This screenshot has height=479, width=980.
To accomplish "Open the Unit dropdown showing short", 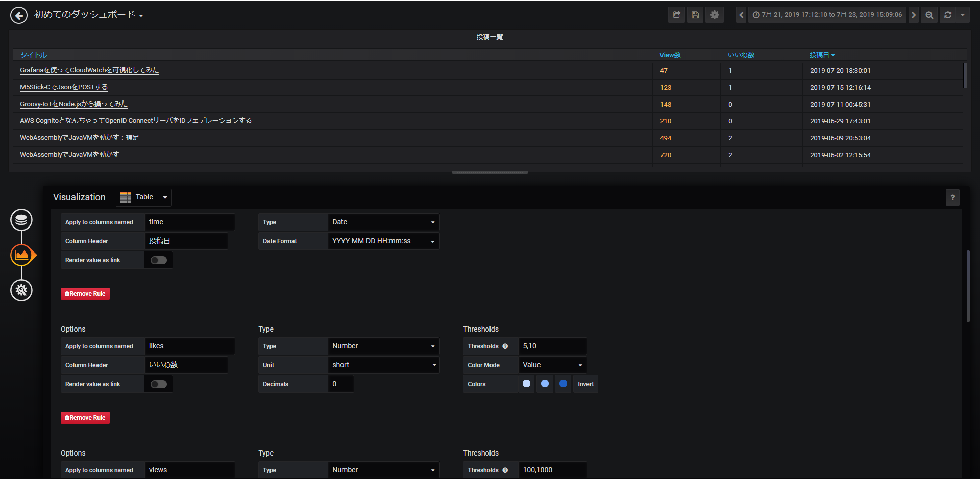I will click(x=383, y=365).
